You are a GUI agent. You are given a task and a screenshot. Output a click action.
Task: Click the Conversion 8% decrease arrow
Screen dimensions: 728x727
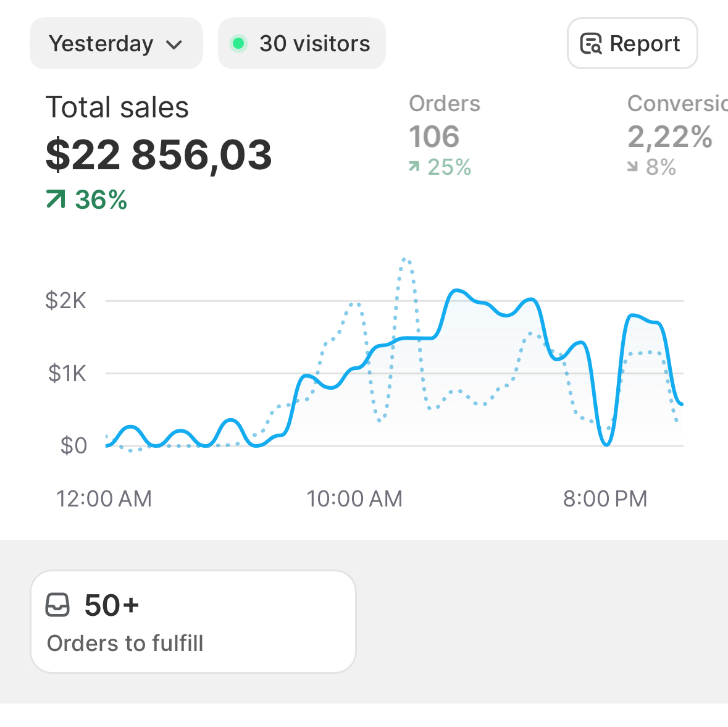[632, 167]
